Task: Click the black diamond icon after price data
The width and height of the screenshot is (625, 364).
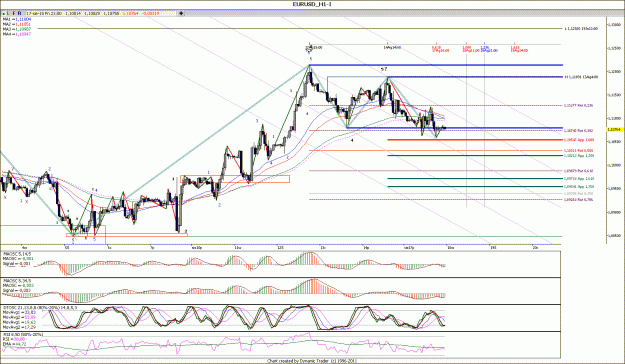Action: 181,13
